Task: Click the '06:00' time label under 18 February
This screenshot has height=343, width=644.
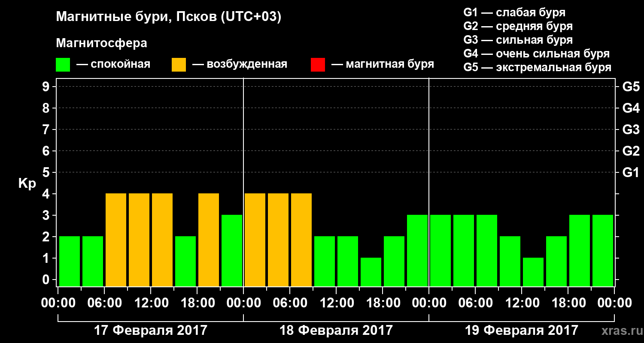Action: 290,303
